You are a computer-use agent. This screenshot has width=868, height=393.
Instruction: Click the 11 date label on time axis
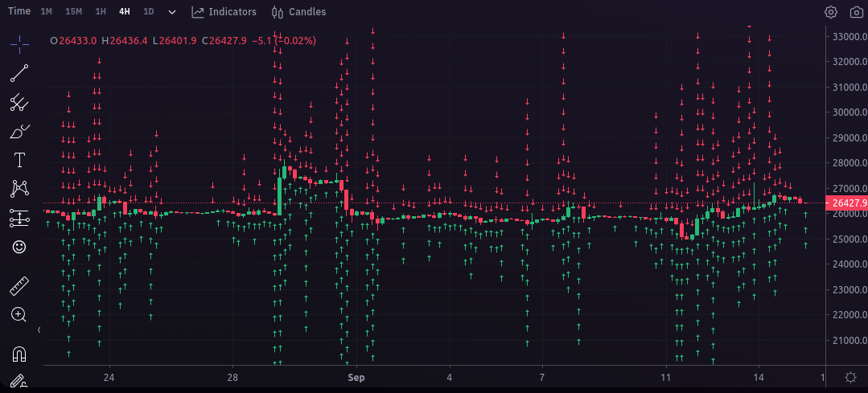665,378
